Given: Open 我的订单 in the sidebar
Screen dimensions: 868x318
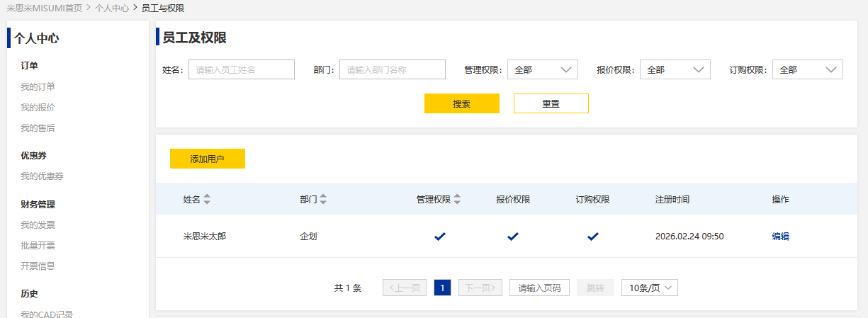Looking at the screenshot, I should tap(38, 87).
